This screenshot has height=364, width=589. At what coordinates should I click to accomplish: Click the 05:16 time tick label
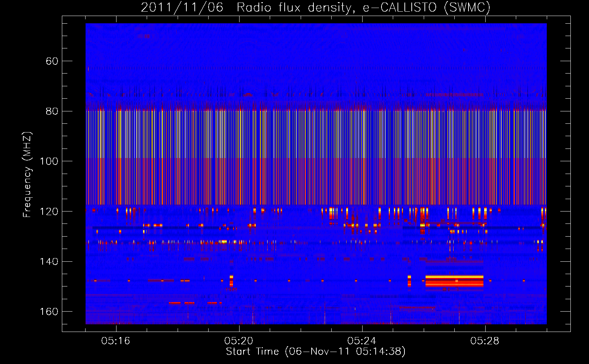click(116, 341)
